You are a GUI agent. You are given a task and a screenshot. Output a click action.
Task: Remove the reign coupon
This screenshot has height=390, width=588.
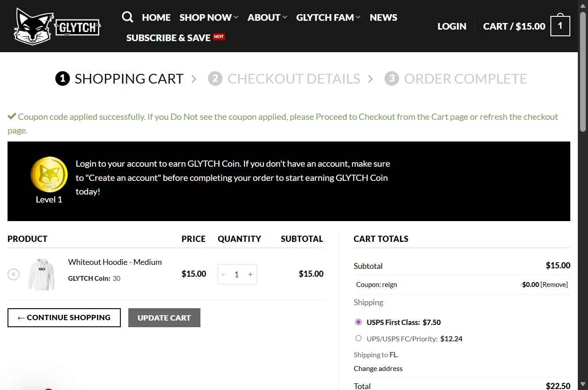(554, 285)
